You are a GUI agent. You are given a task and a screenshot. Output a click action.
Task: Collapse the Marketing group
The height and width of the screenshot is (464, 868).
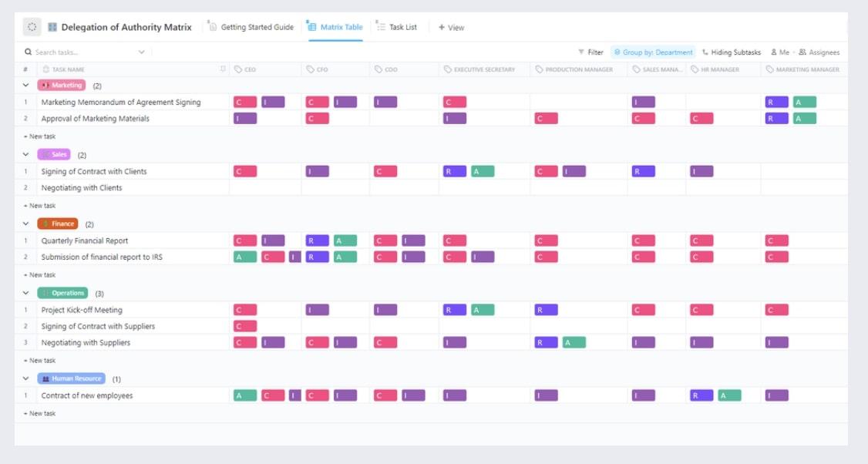[x=25, y=86]
